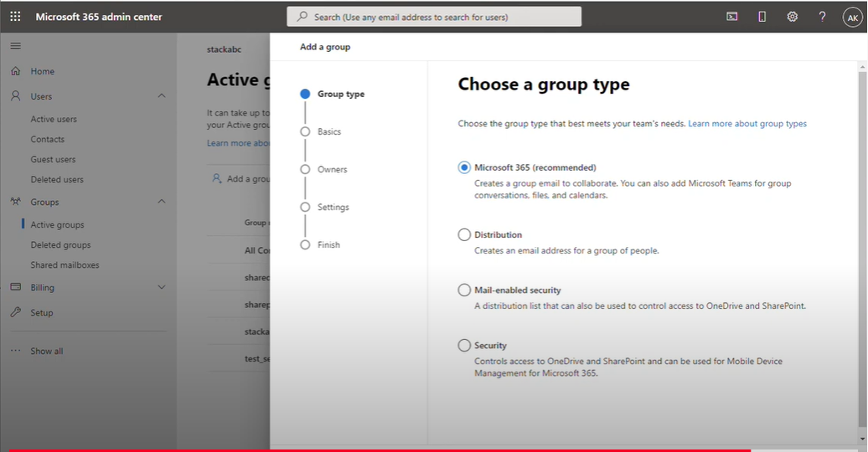Screen dimensions: 868x452
Task: Go to Settings wizard step
Action: pos(324,207)
